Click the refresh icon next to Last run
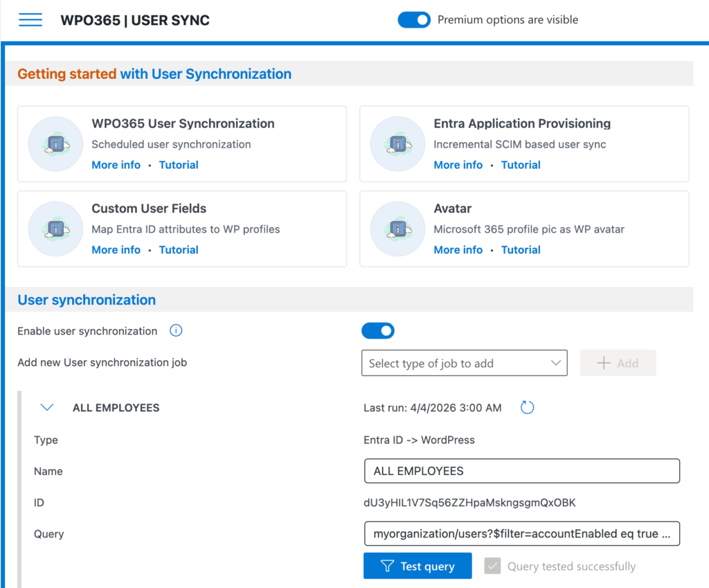709x588 pixels. pyautogui.click(x=527, y=407)
